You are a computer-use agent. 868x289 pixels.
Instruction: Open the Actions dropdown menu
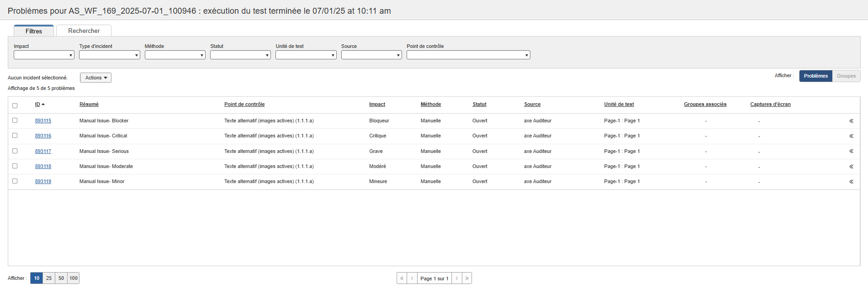pos(95,78)
